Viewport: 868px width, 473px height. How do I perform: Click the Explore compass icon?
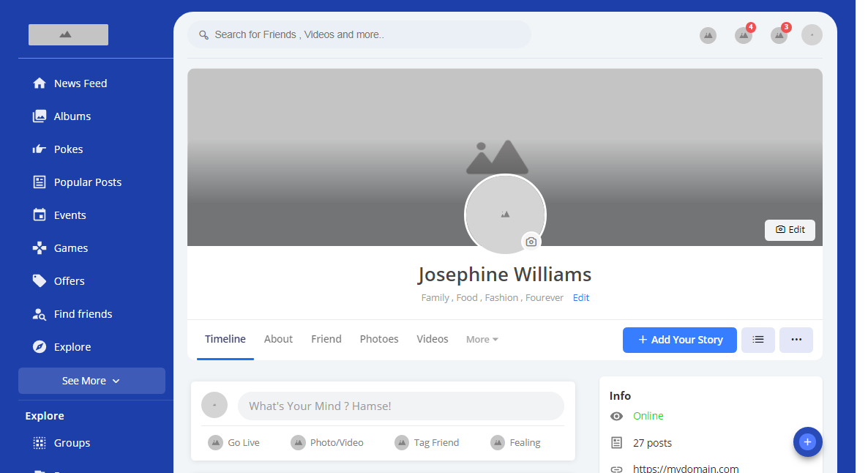(40, 347)
